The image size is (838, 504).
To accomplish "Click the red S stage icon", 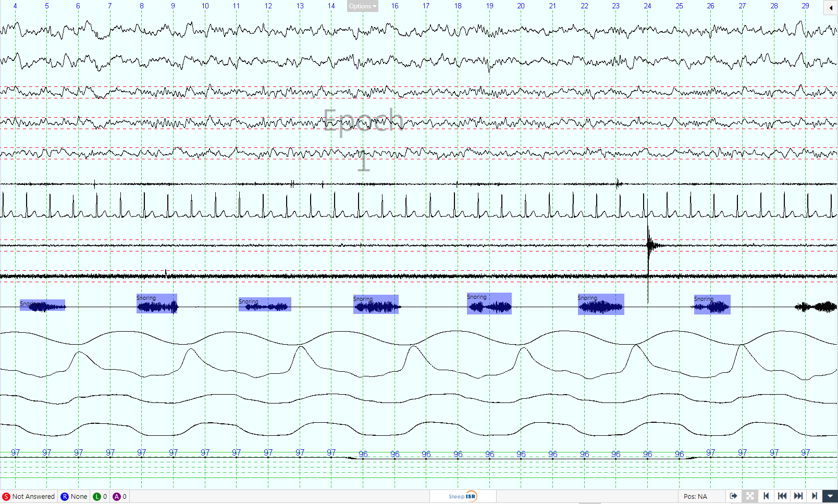I will [6, 497].
